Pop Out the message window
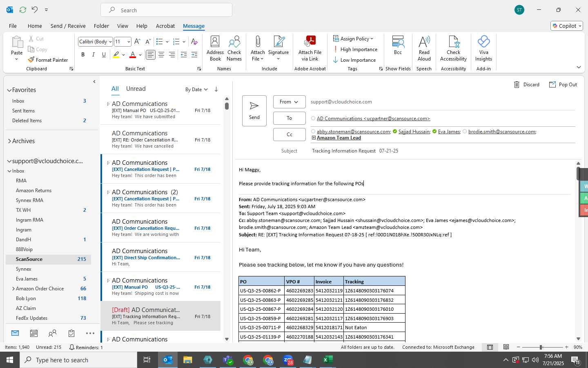This screenshot has height=368, width=588. tap(563, 85)
